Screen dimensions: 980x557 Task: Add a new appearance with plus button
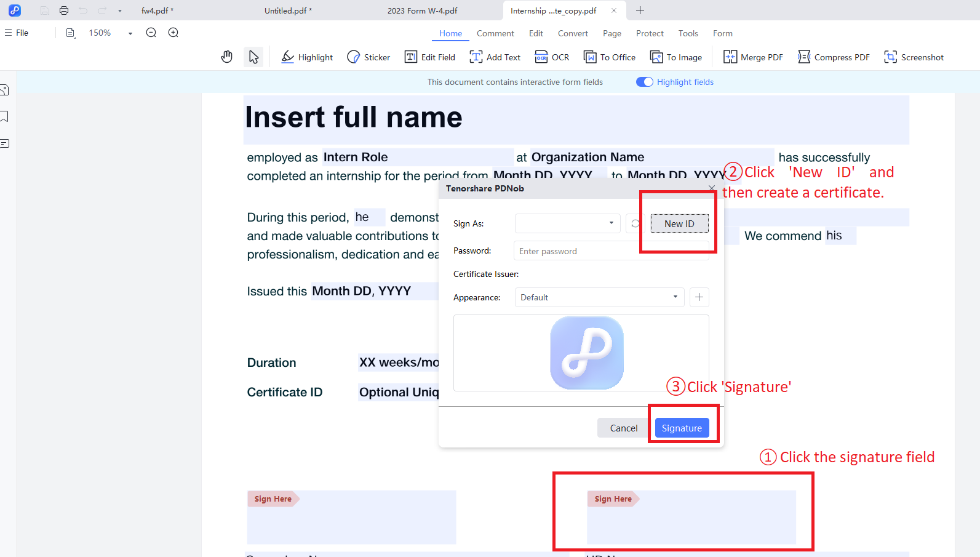[699, 297]
